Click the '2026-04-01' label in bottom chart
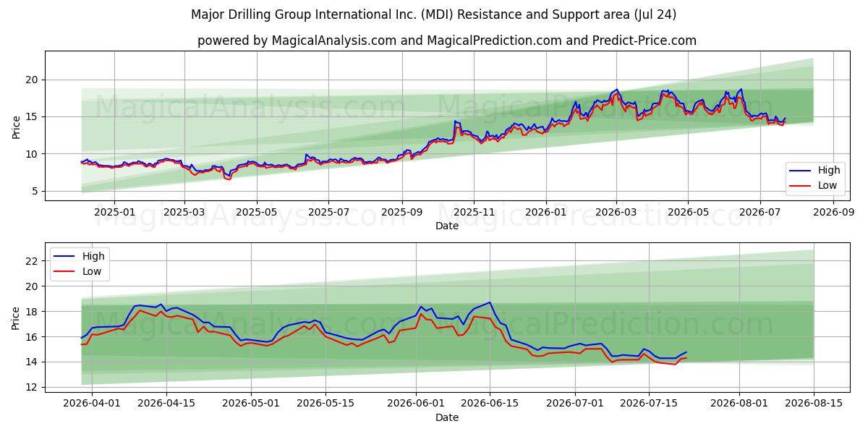The image size is (868, 434). (91, 404)
